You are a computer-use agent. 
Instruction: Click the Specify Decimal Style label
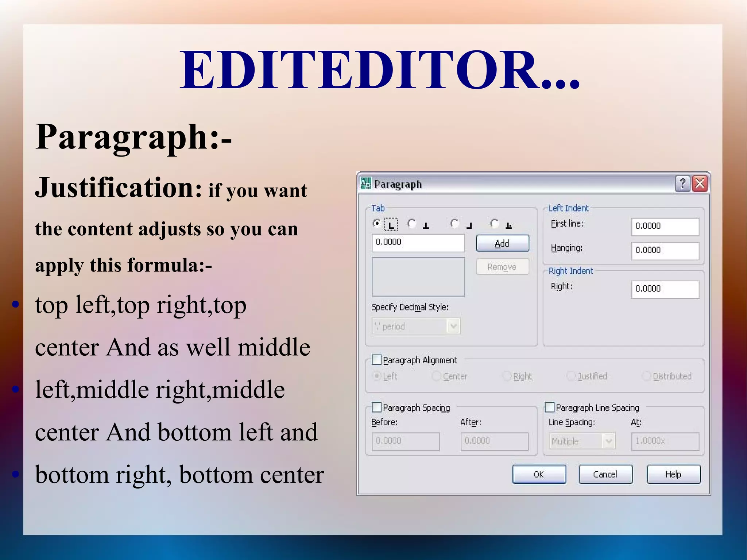410,308
